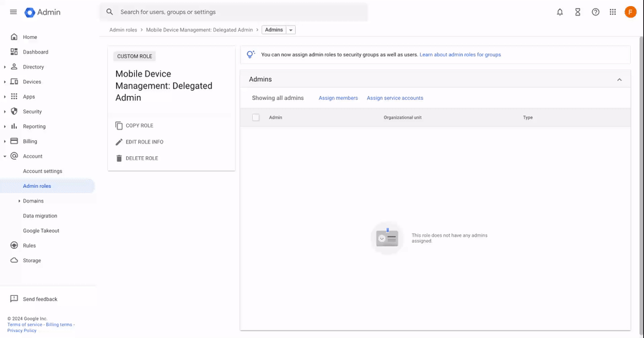Open Domains in the sidebar
Screen dimensions: 644x338
pyautogui.click(x=34, y=201)
